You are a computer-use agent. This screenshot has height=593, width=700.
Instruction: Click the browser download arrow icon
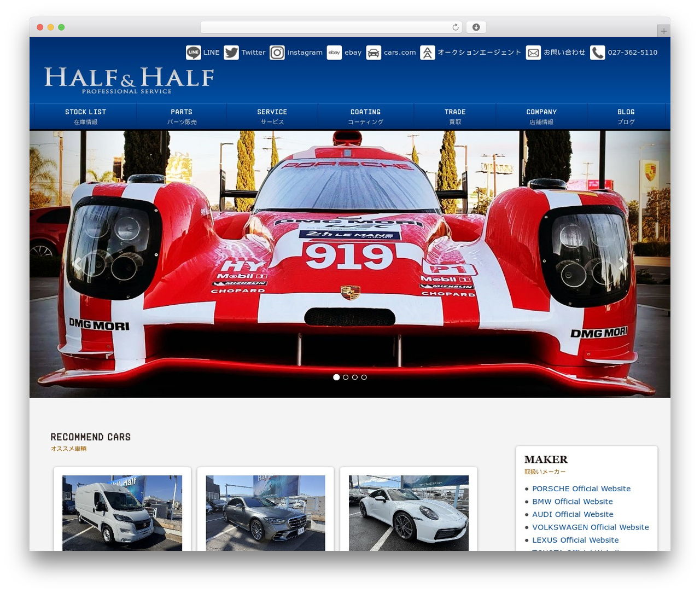[476, 27]
